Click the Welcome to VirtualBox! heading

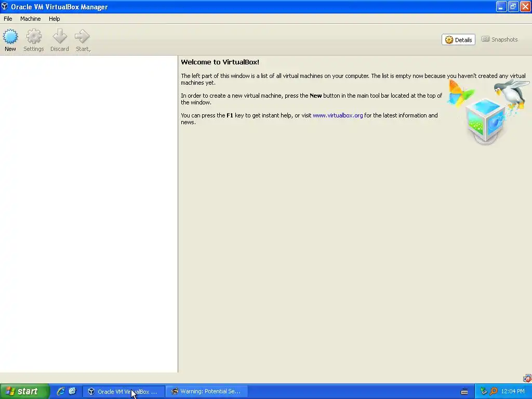pyautogui.click(x=220, y=62)
